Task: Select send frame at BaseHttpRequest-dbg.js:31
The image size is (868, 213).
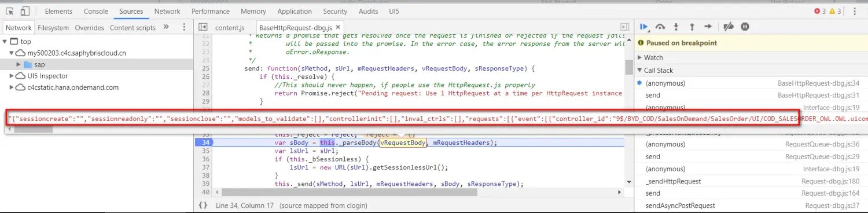Action: point(751,95)
